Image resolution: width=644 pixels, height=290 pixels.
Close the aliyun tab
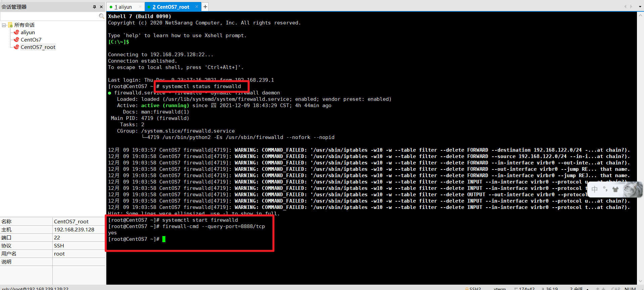[x=140, y=7]
